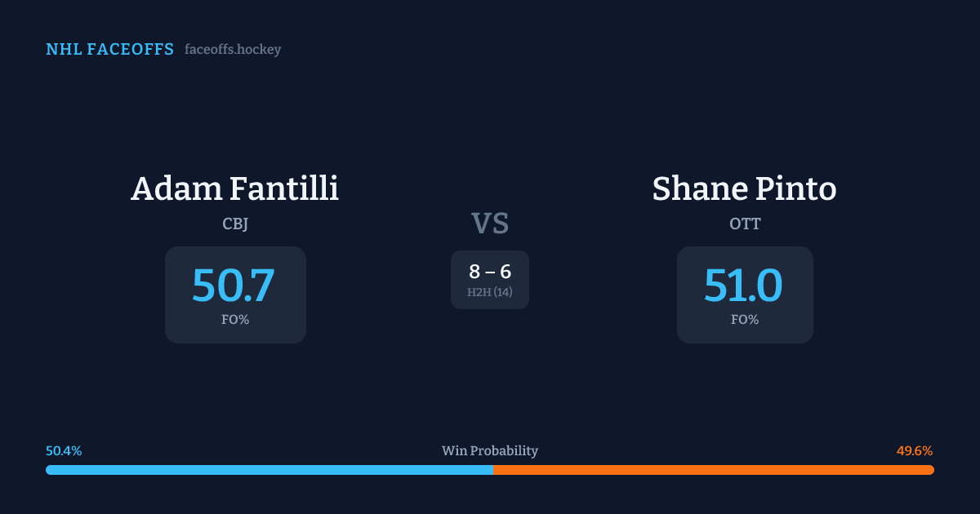Click the 49.6% win probability figure
The width and height of the screenshot is (980, 514).
(915, 451)
